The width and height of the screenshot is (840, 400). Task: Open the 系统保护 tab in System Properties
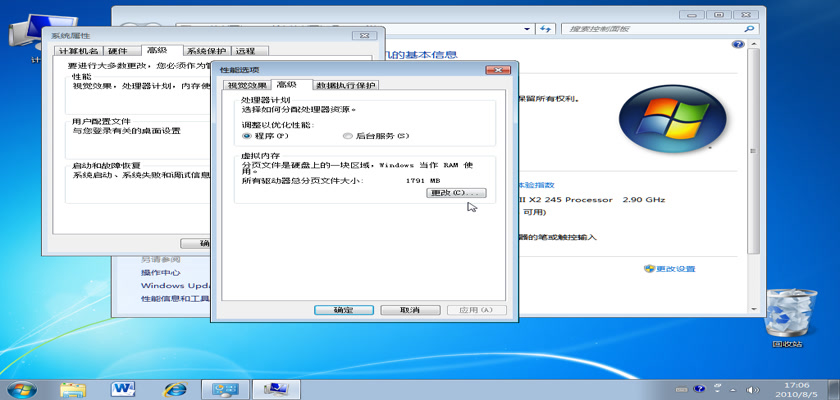coord(207,51)
